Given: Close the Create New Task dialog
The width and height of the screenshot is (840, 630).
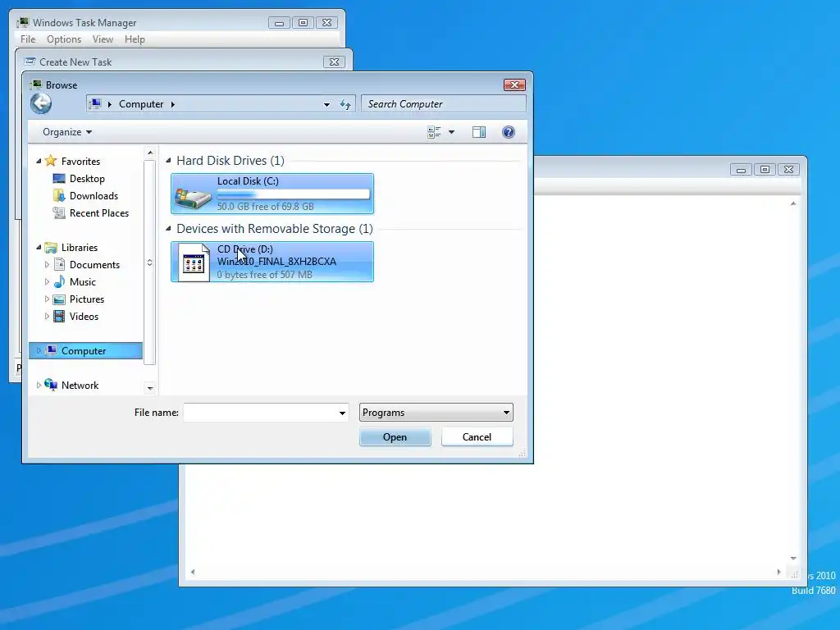Looking at the screenshot, I should coord(334,62).
